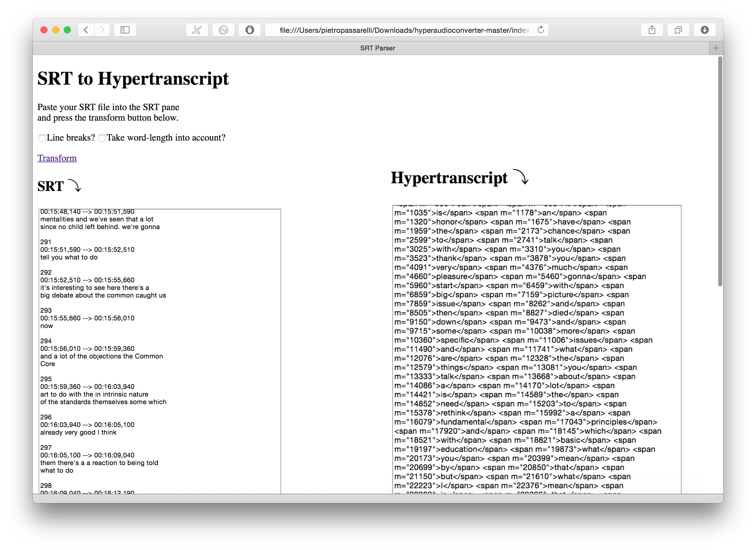
Task: Check Take word-length into account
Action: click(102, 138)
